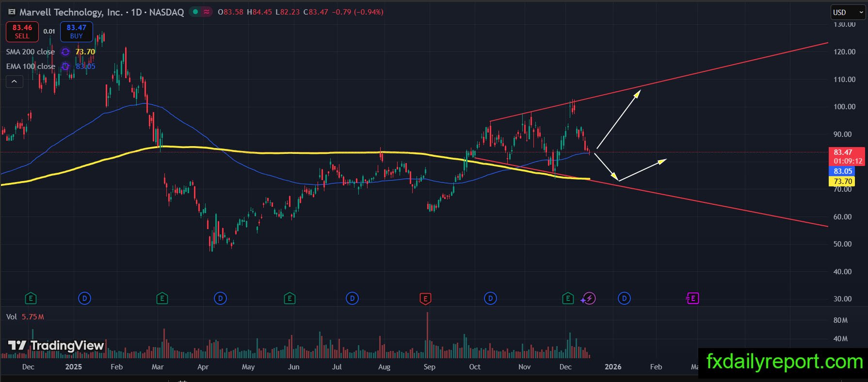Click the Nov label on the time axis
The image size is (868, 382).
click(x=524, y=367)
